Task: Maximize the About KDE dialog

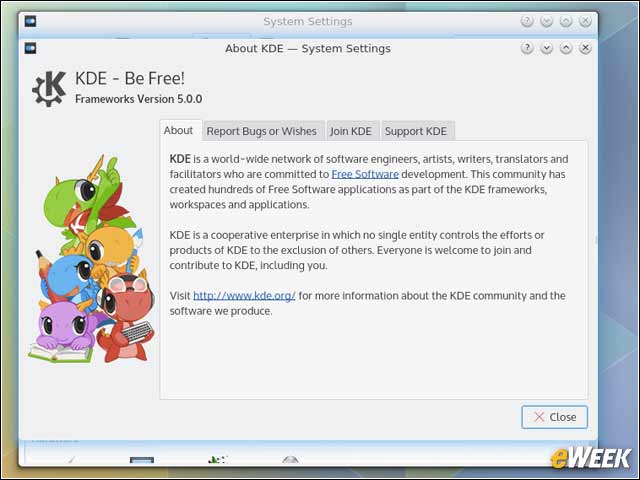Action: (566, 48)
